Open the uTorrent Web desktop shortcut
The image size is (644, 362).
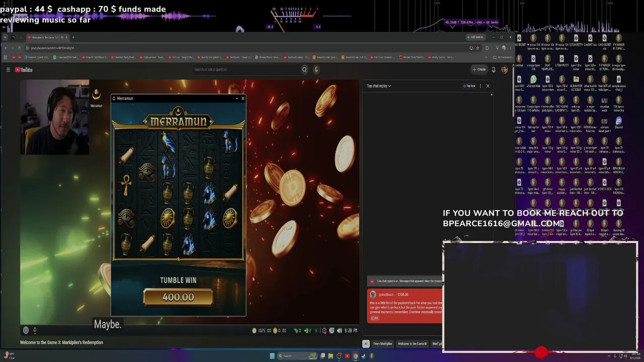point(533,82)
